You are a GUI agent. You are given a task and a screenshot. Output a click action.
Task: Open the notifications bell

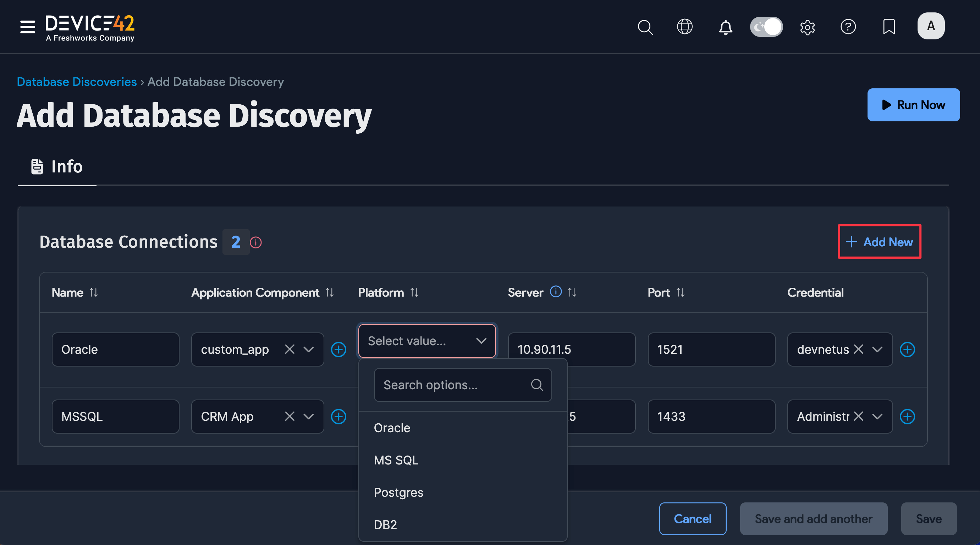(x=725, y=27)
